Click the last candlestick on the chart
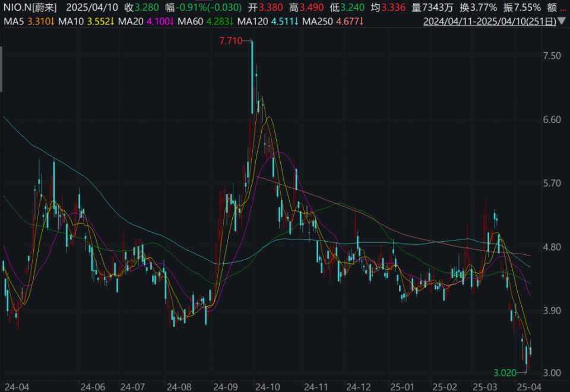Screen dimensions: 570x392 [531, 349]
